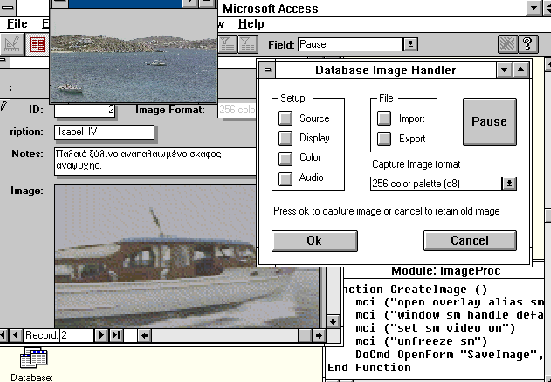
Task: Open the Field combo box arrow
Action: (x=410, y=45)
